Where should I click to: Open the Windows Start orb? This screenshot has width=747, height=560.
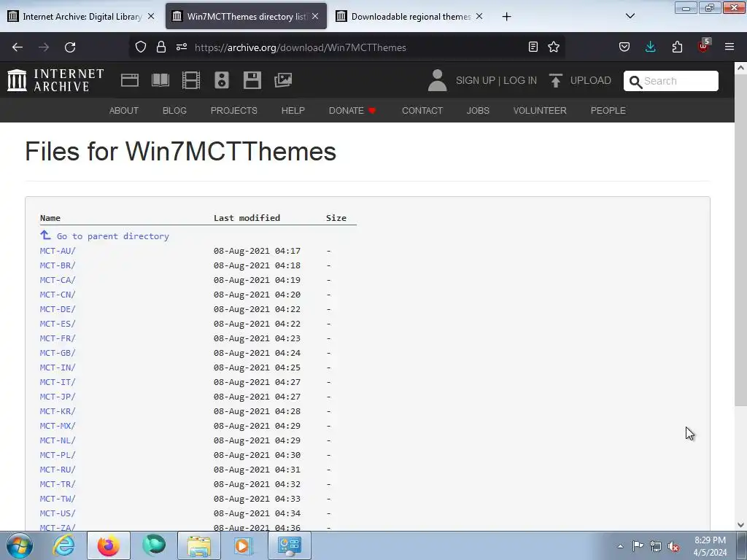pyautogui.click(x=20, y=545)
